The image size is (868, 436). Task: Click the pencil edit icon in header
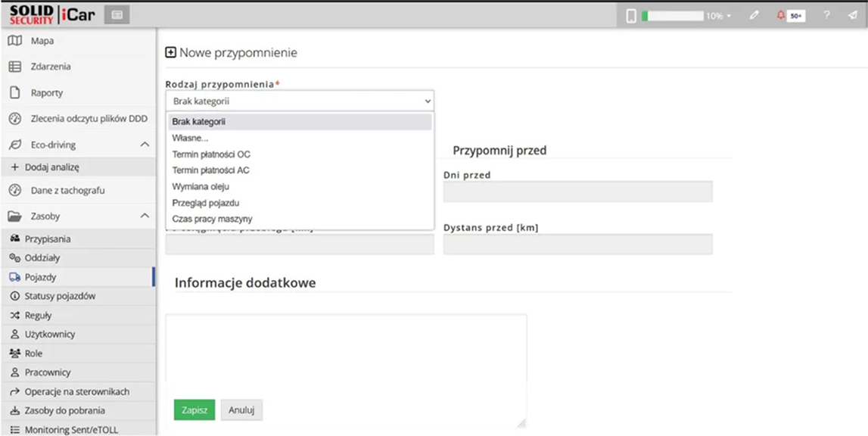[x=754, y=15]
